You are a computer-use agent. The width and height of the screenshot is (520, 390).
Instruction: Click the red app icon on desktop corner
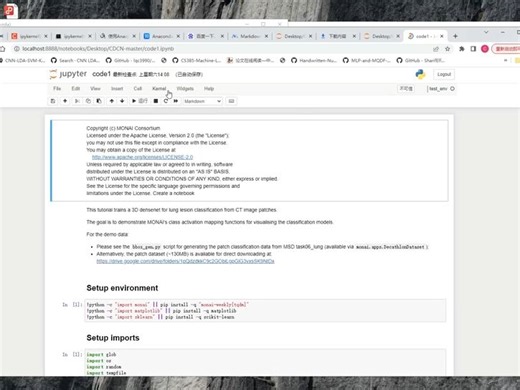point(10,10)
